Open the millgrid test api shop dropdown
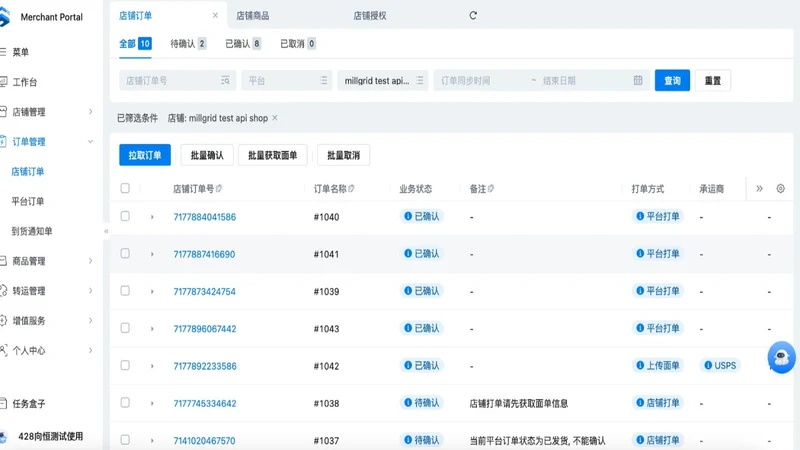 click(383, 80)
